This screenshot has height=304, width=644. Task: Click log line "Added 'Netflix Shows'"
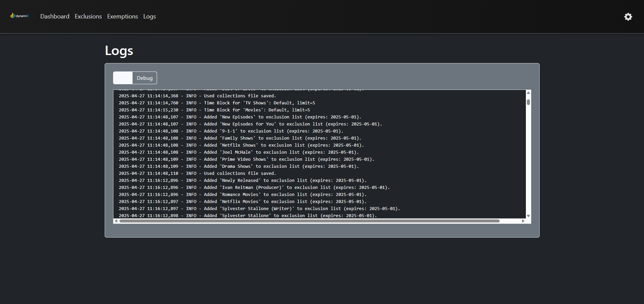[x=241, y=145]
